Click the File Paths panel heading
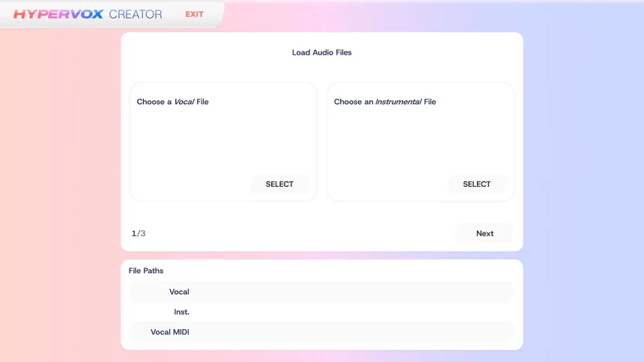Image resolution: width=644 pixels, height=362 pixels. [x=146, y=271]
